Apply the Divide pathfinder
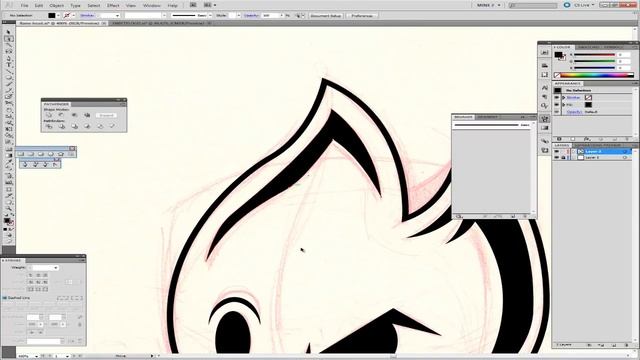 pyautogui.click(x=49, y=127)
